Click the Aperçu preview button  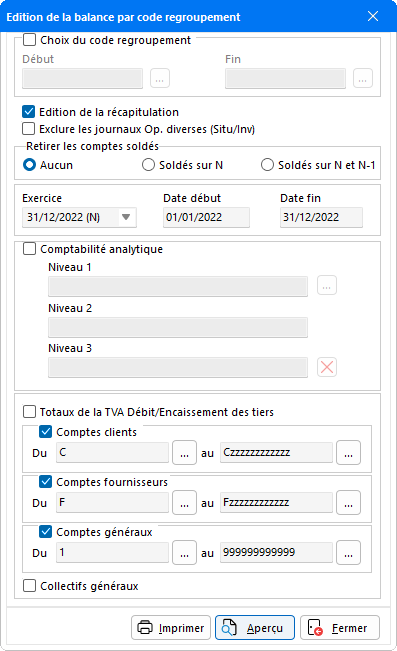point(255,627)
